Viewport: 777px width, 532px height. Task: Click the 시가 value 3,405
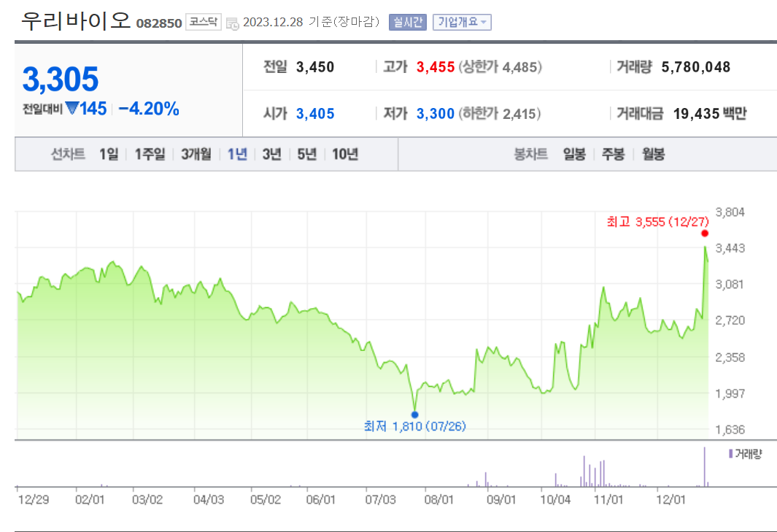pyautogui.click(x=315, y=114)
